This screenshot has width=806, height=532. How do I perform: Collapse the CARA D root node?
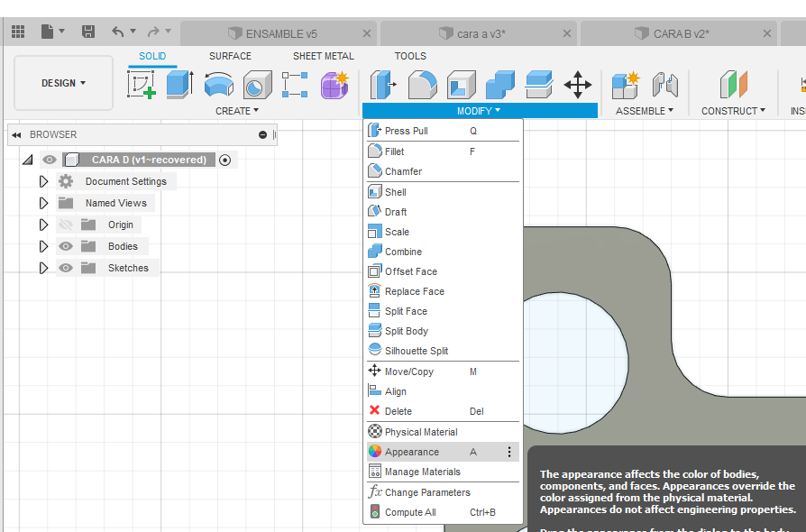pyautogui.click(x=28, y=160)
